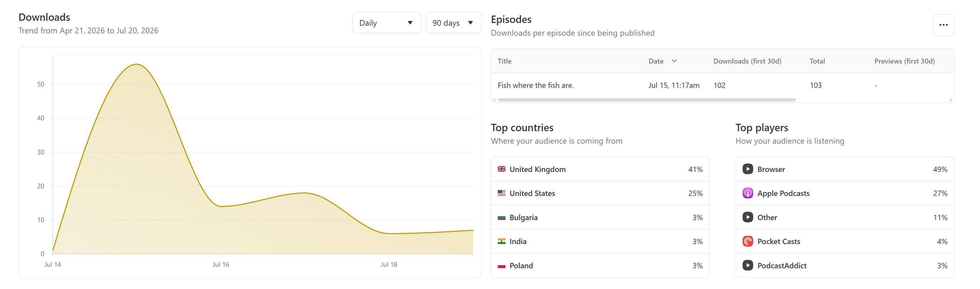Click the Browser player icon

click(x=748, y=169)
